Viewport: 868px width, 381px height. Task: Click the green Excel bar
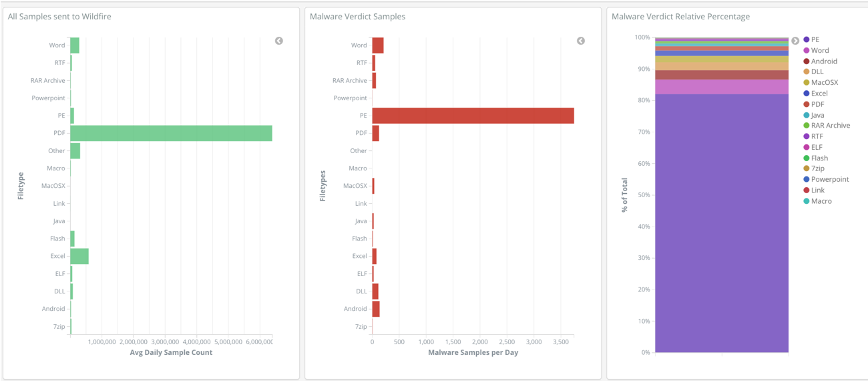pos(79,256)
